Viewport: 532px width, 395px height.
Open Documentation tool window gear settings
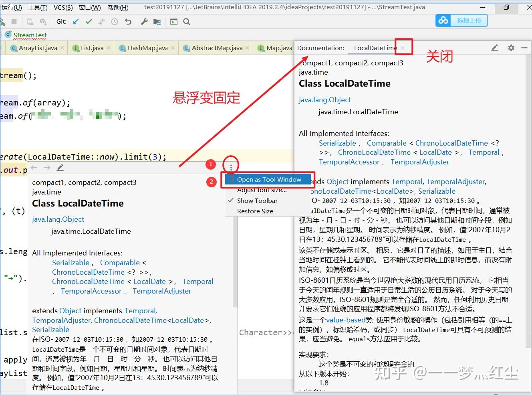point(511,48)
